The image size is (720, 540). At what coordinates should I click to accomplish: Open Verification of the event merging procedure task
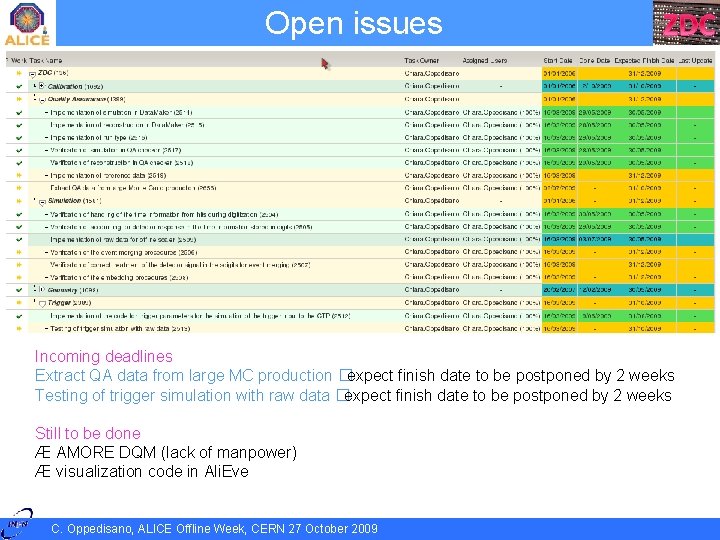(x=123, y=252)
